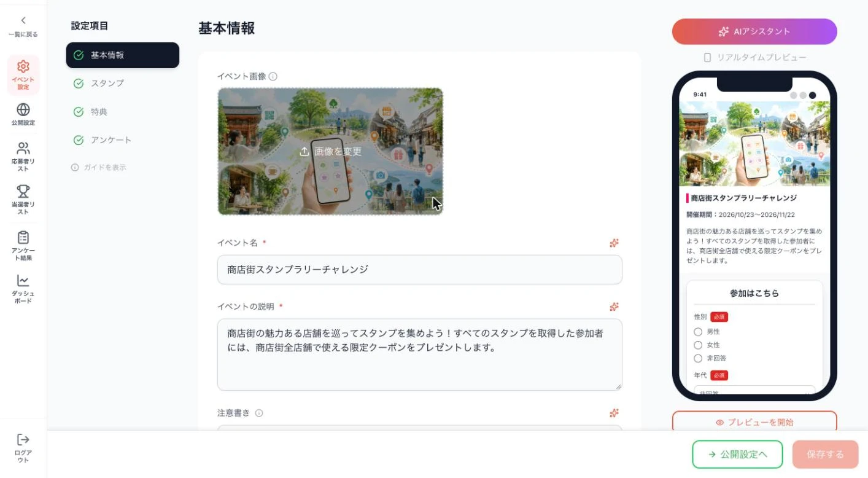
Task: Select 特典 settings tab
Action: tap(123, 112)
